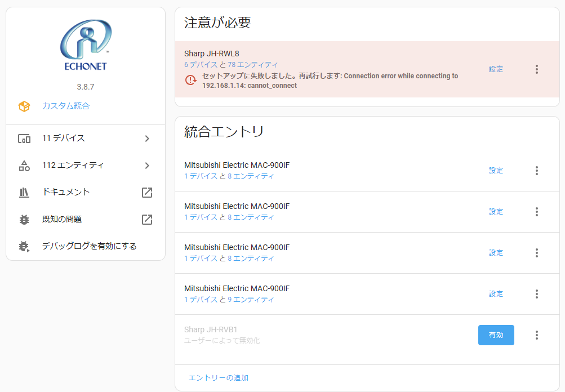Click the bug icon beside 既知の問題
This screenshot has height=392, width=565.
coord(24,220)
